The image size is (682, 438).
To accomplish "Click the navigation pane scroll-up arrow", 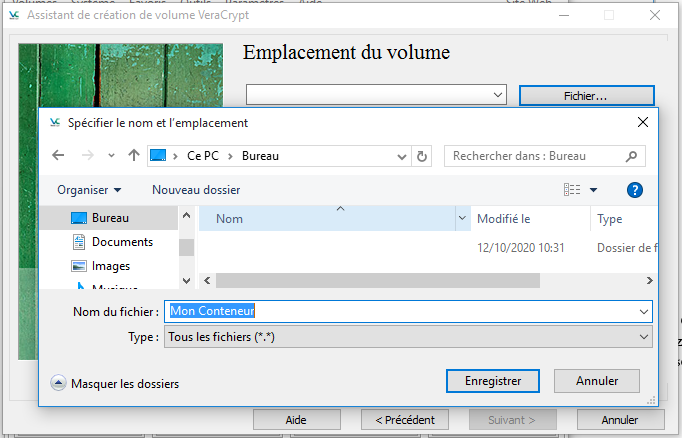I will pyautogui.click(x=187, y=215).
